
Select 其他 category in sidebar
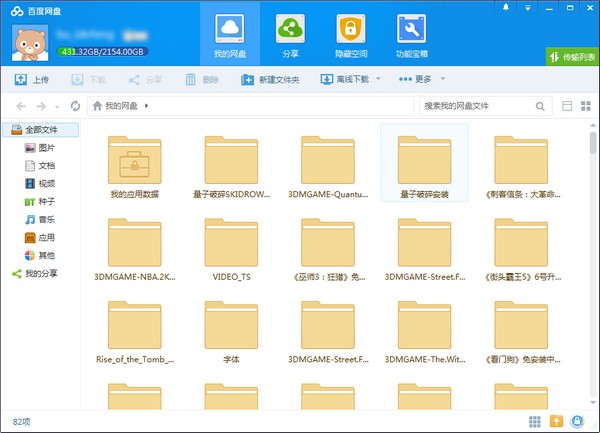point(40,256)
